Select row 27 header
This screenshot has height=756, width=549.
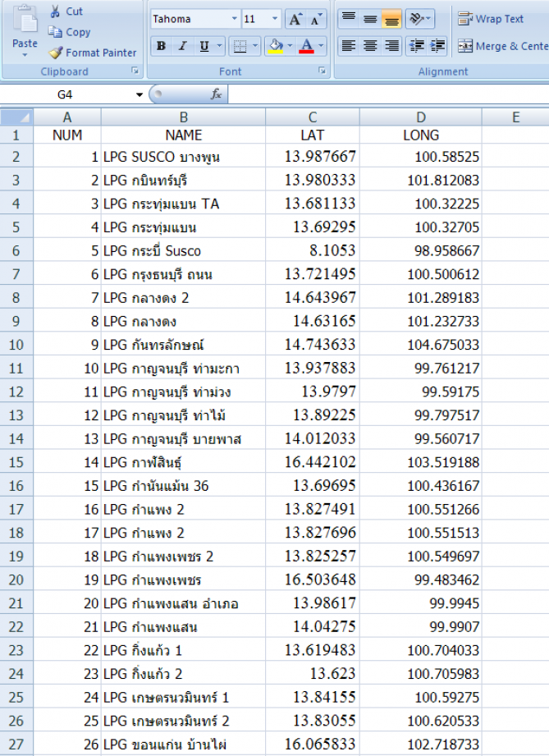tap(16, 744)
